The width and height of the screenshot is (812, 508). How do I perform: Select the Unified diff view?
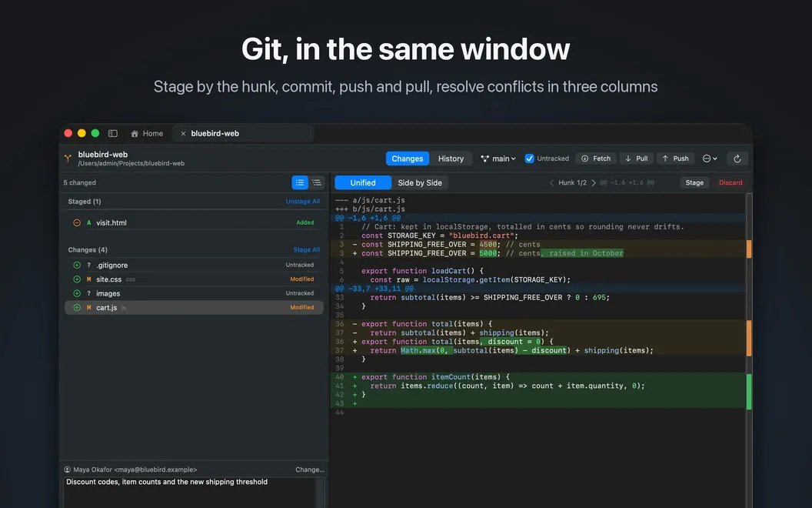[363, 182]
